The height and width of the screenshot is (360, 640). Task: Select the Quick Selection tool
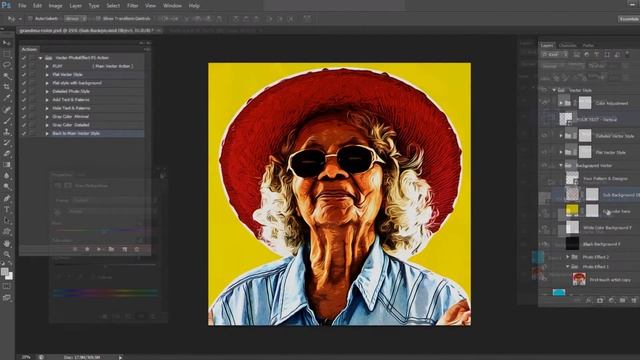pos(7,76)
